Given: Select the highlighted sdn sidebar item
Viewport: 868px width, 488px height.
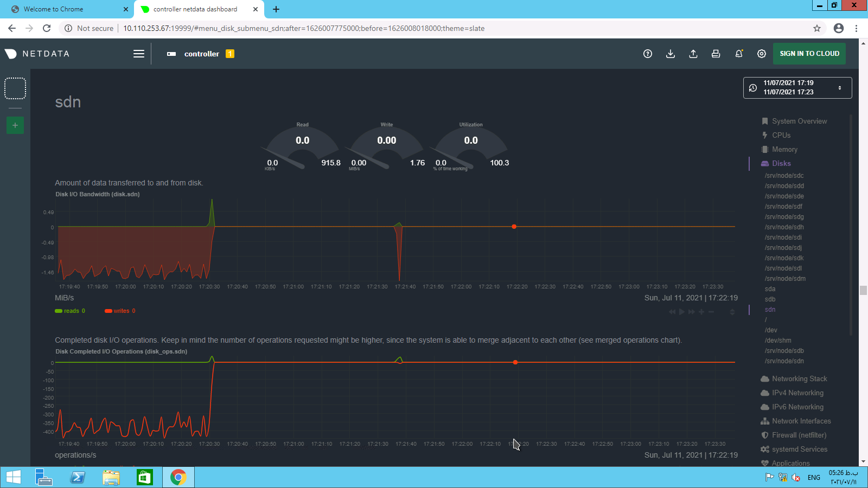Looking at the screenshot, I should pos(770,310).
